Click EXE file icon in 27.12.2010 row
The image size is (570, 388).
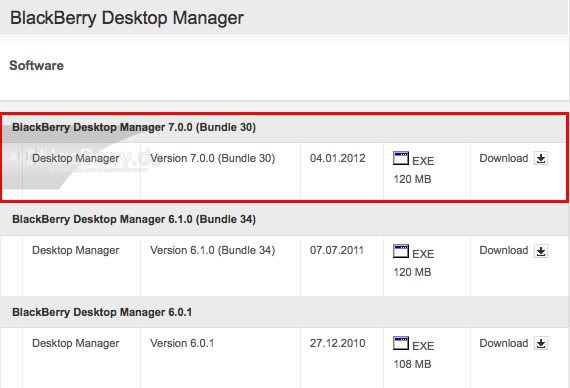pos(401,343)
